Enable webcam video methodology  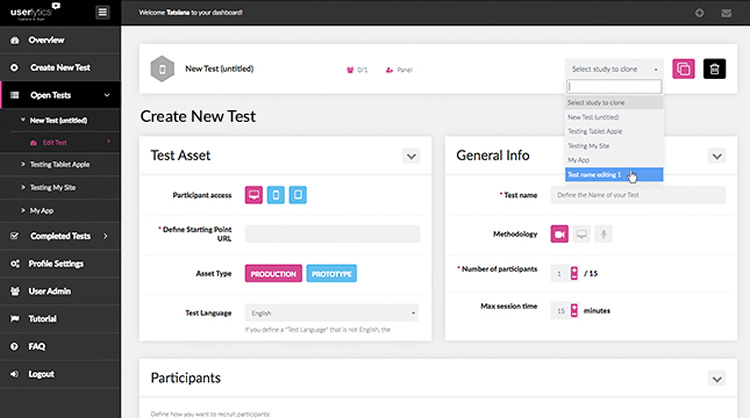pos(560,234)
